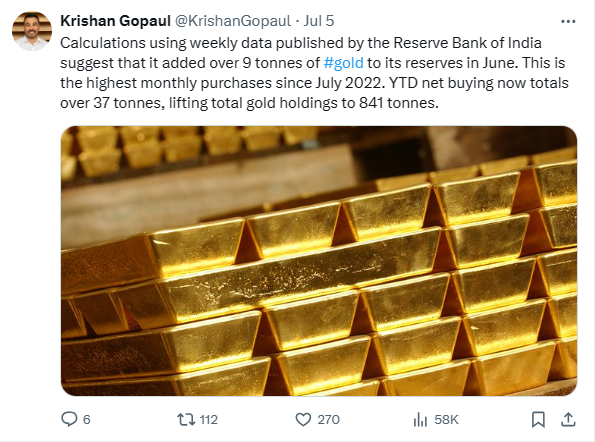595x442 pixels.
Task: Like the tweet with the heart icon
Action: click(303, 420)
